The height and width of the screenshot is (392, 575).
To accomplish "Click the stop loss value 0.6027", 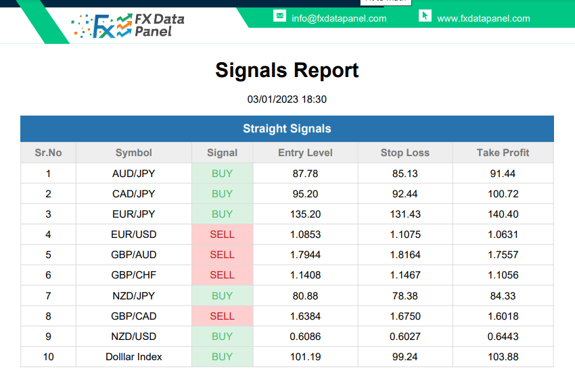I will pos(405,337).
